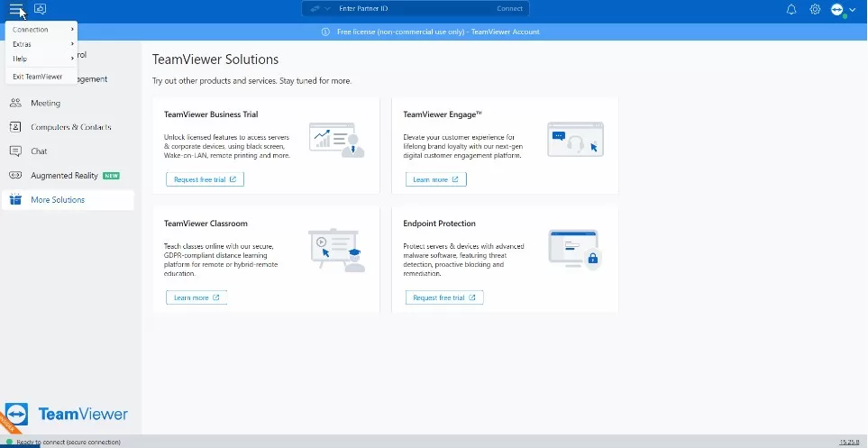Open the notifications bell
Screen dimensions: 868x448
click(x=791, y=9)
